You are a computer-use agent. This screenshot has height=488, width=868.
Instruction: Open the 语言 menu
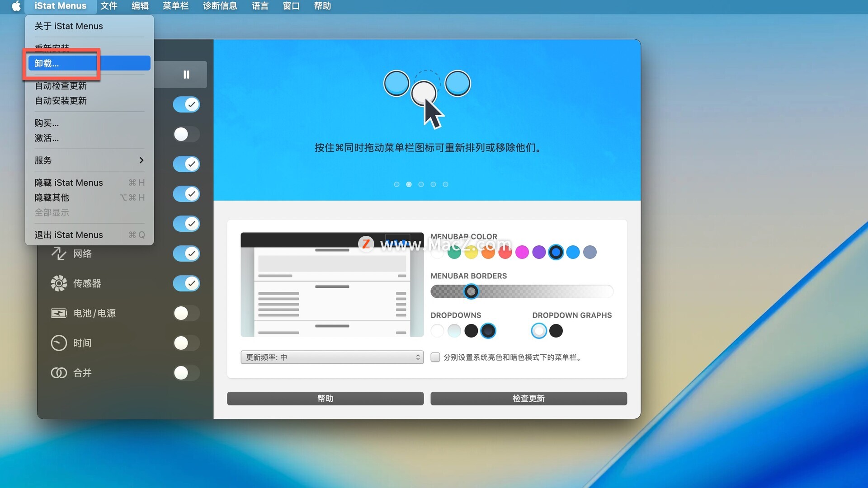260,6
